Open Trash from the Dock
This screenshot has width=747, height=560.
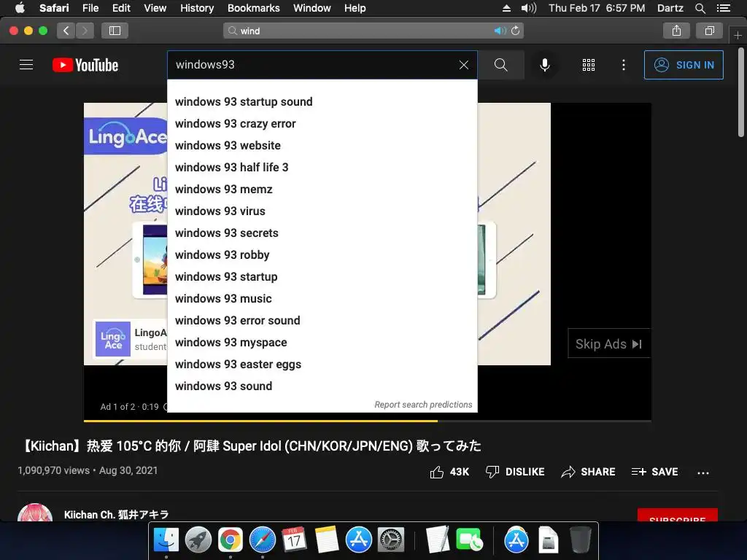click(580, 540)
